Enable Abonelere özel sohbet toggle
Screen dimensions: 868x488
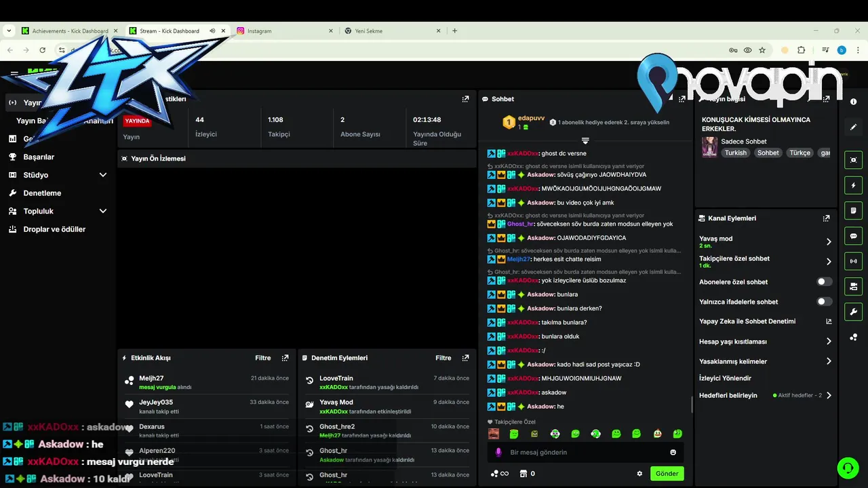click(x=825, y=282)
